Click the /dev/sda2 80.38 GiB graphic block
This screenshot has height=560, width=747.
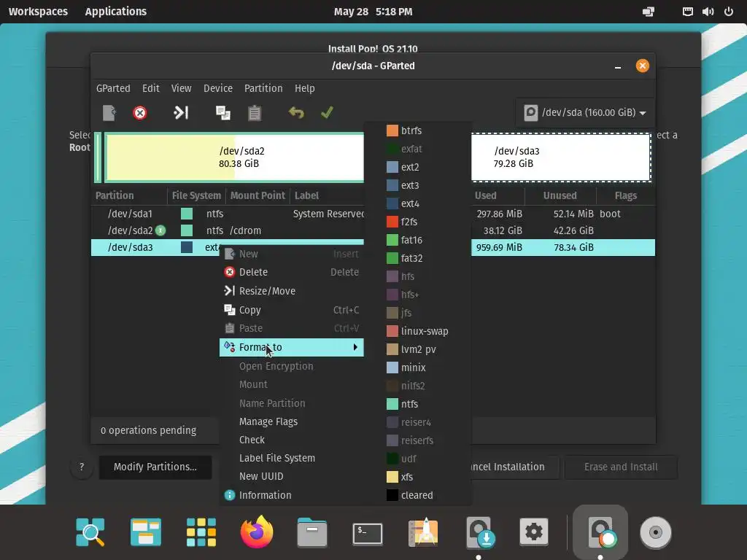[x=234, y=157]
